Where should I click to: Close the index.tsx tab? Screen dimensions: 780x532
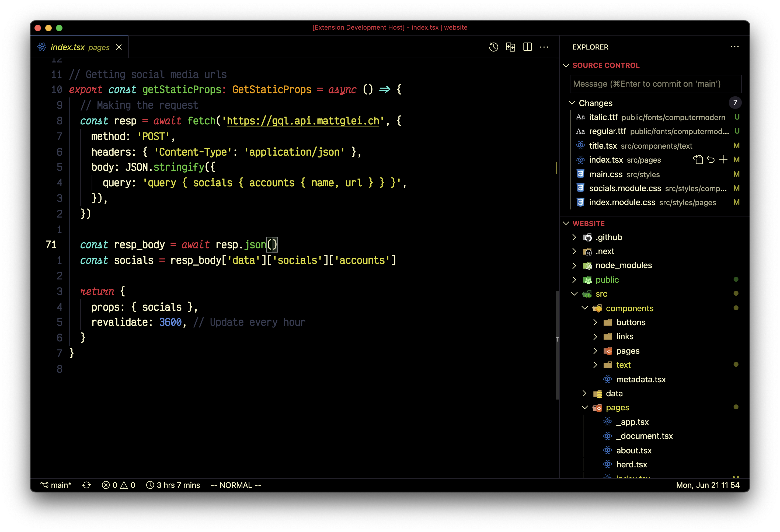pos(119,47)
